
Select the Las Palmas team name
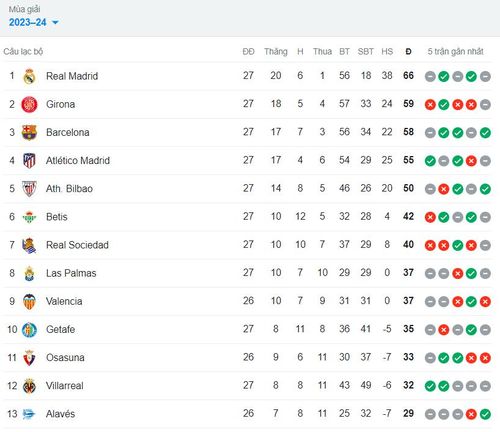coord(71,273)
